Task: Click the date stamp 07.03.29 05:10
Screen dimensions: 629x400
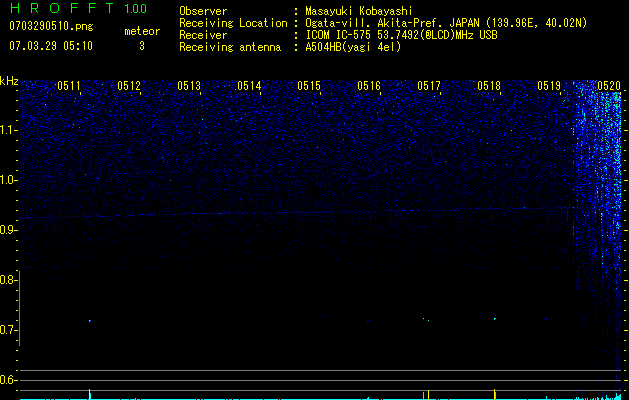Action: click(51, 46)
